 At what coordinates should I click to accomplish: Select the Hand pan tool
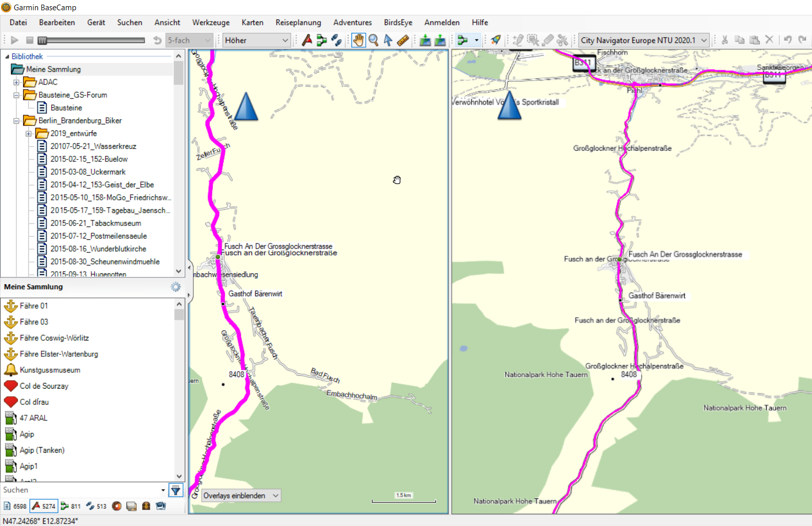pos(359,40)
